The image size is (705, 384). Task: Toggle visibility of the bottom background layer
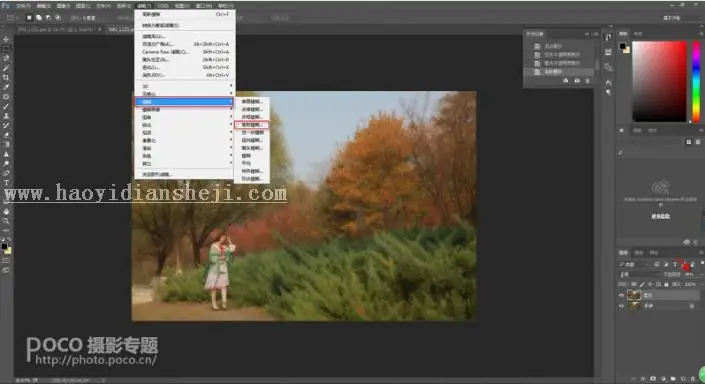(x=621, y=306)
